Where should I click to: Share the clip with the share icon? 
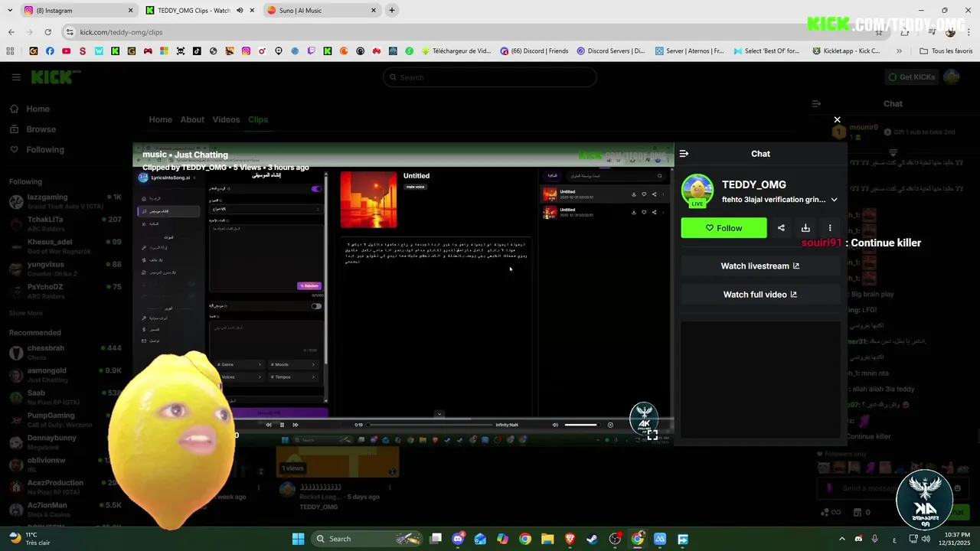[781, 228]
